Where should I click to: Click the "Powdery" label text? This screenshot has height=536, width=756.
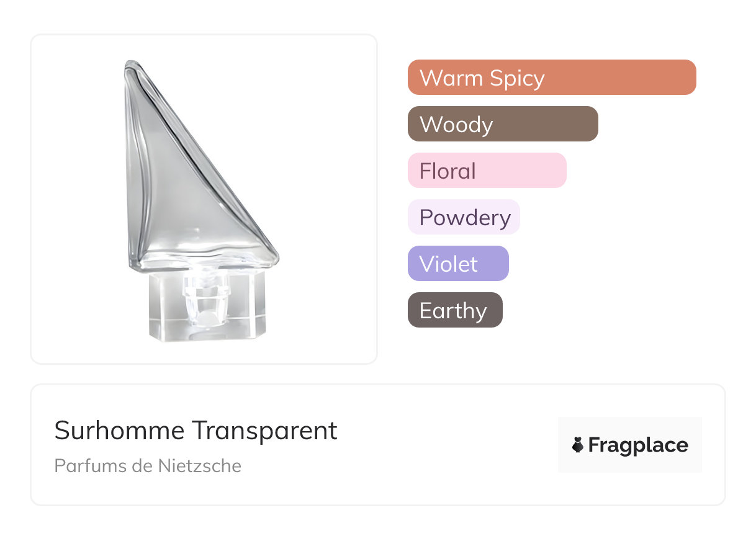pyautogui.click(x=464, y=218)
